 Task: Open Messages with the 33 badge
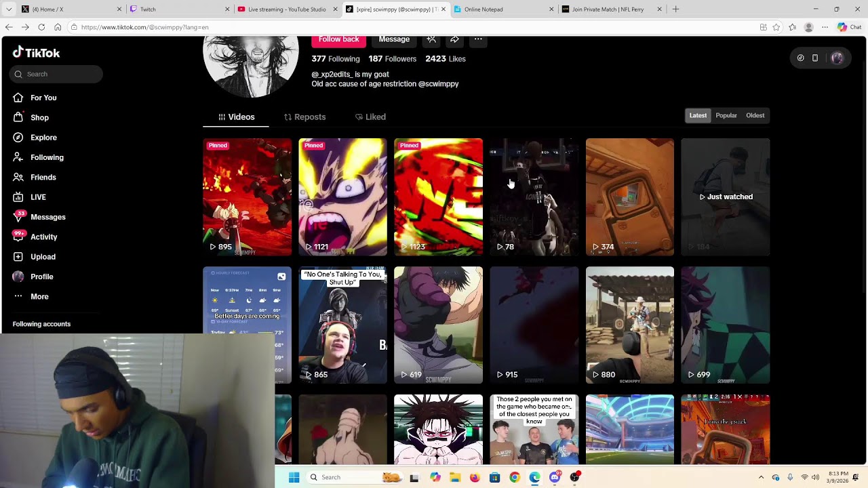point(18,217)
